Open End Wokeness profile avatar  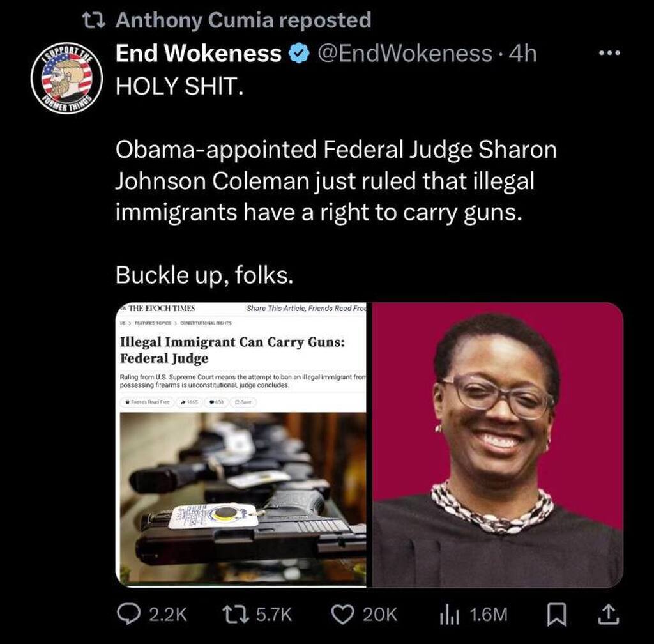67,78
